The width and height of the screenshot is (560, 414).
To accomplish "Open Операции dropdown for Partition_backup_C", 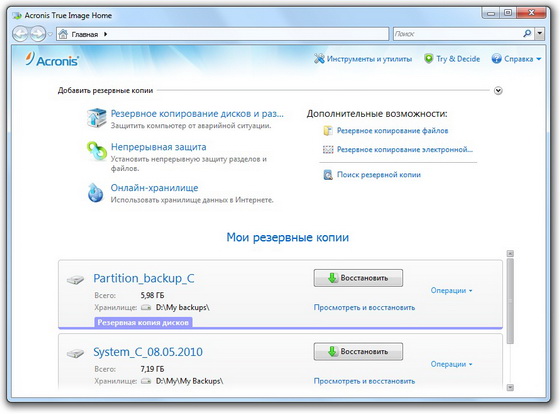I will point(451,290).
